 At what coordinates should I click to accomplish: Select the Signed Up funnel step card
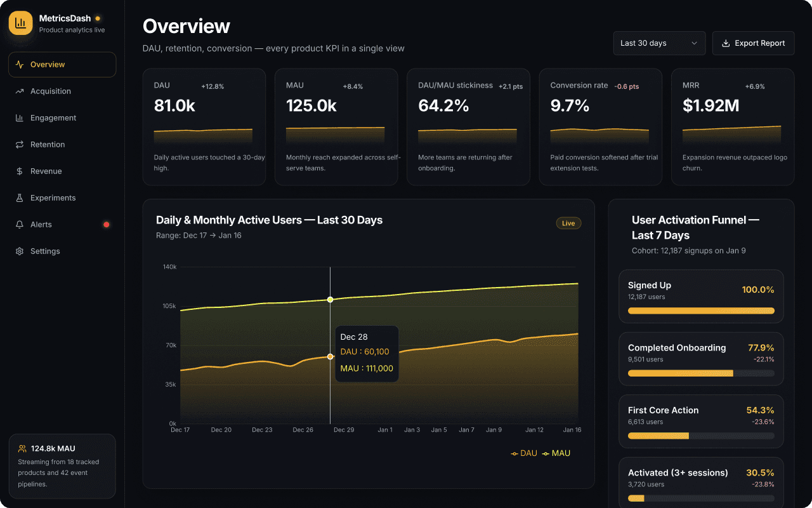pos(701,297)
